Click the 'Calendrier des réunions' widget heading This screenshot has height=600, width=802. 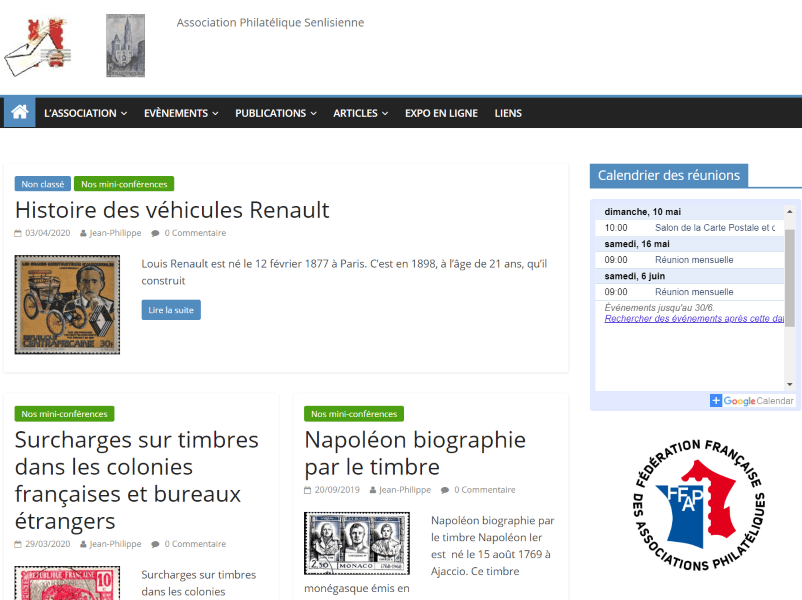(669, 175)
